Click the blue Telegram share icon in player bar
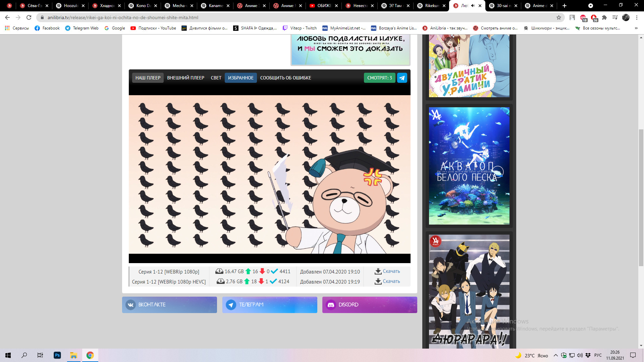This screenshot has height=362, width=644. click(402, 78)
